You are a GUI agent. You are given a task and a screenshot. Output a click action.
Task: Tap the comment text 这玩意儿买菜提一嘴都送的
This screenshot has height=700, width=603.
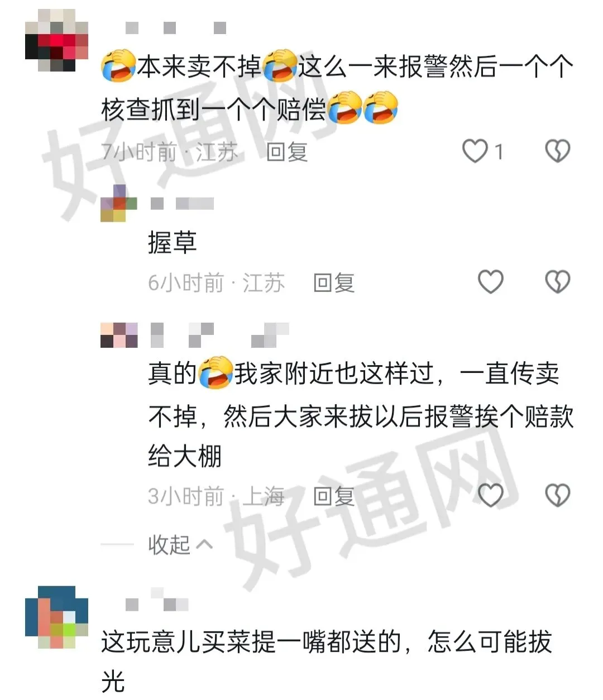(251, 642)
